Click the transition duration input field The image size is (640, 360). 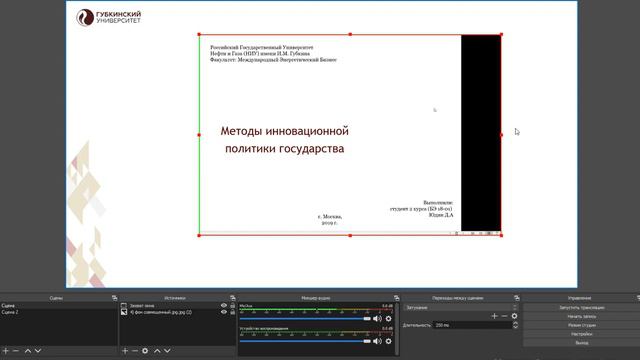click(473, 325)
